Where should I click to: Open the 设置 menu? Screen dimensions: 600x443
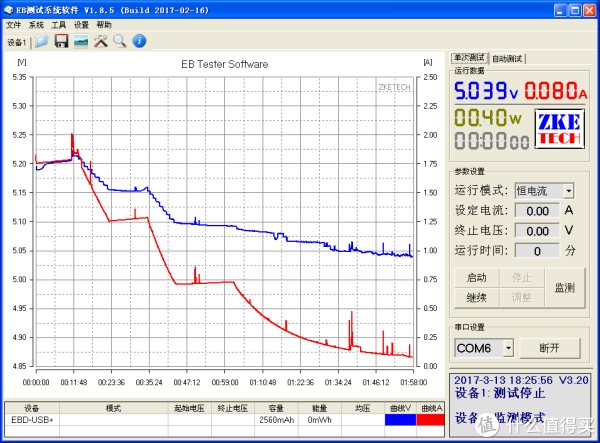point(81,25)
